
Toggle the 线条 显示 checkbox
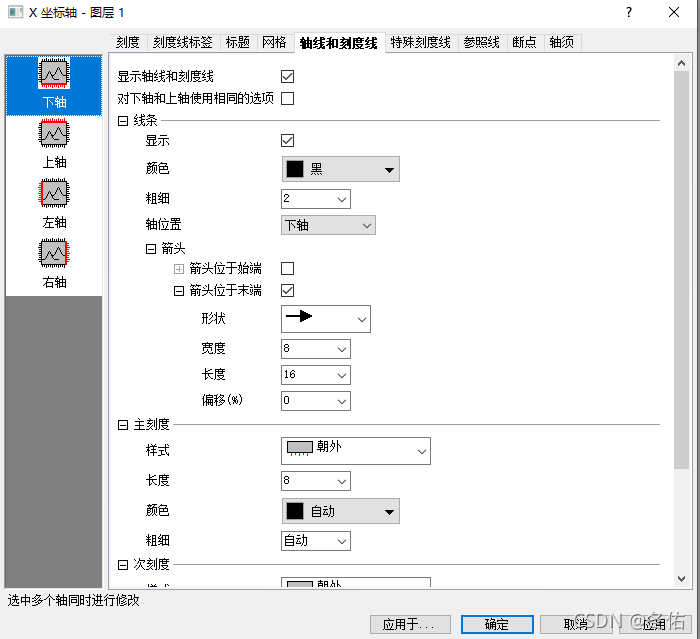pos(288,141)
